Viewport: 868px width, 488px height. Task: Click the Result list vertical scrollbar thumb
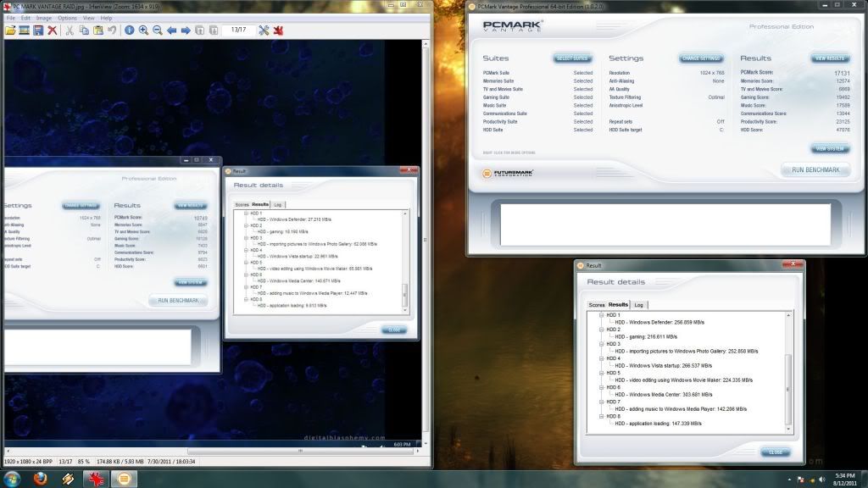(788, 389)
